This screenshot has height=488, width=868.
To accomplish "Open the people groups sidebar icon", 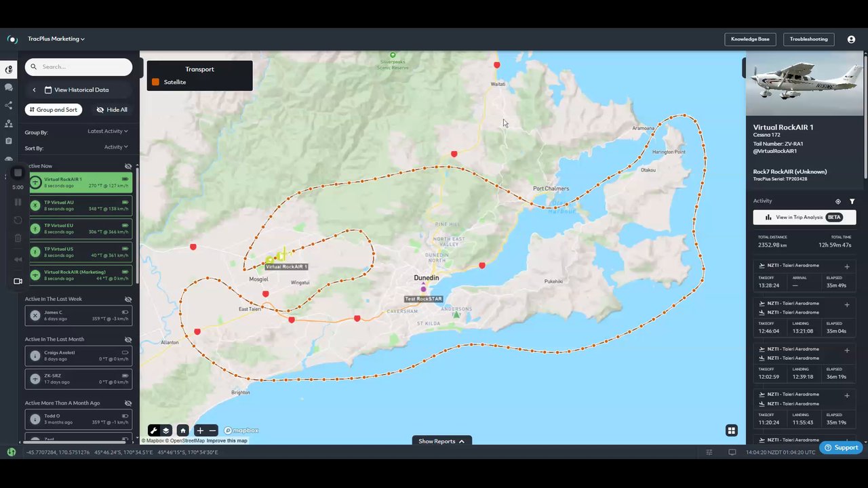I will point(9,123).
